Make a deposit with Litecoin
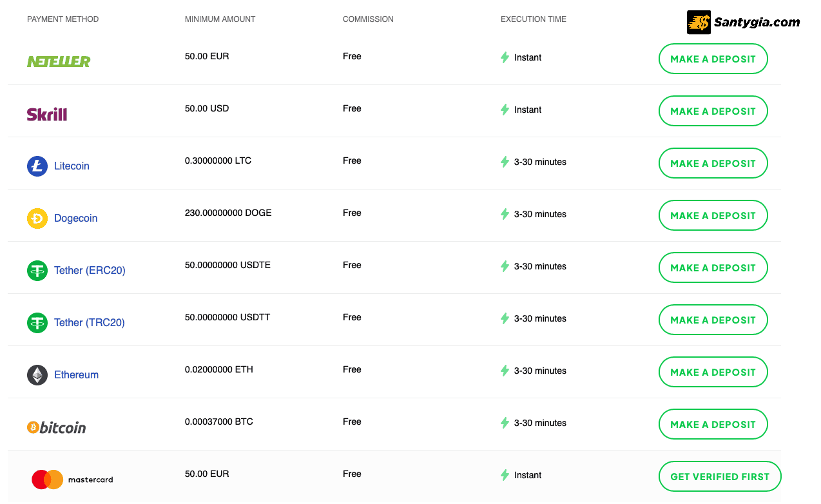The height and width of the screenshot is (504, 821). coord(713,163)
